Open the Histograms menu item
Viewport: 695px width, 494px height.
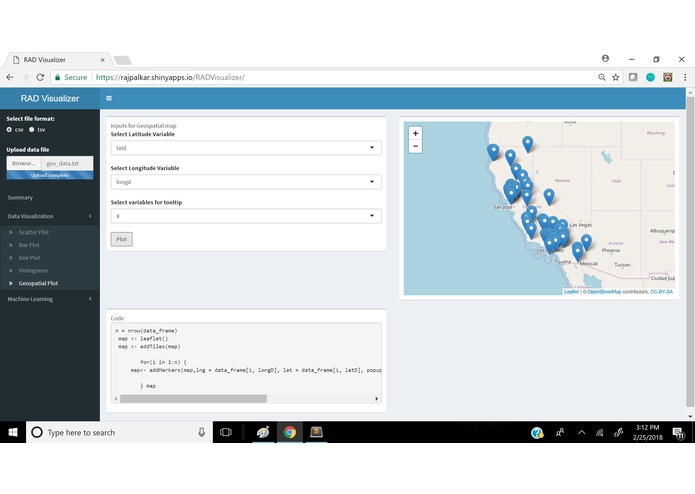click(x=33, y=271)
